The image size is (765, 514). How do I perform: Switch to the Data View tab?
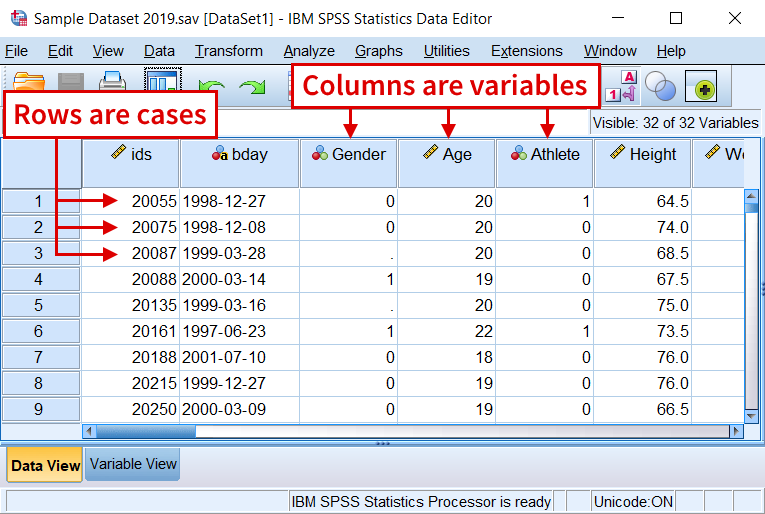tap(45, 465)
